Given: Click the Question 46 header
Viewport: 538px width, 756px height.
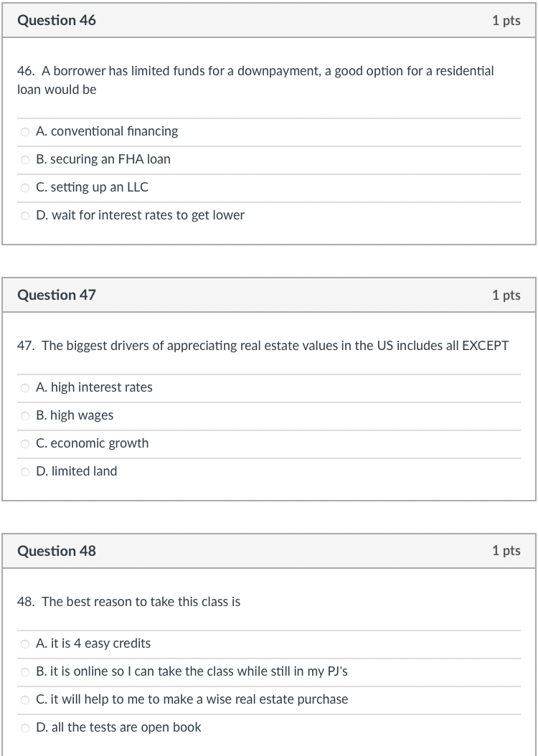Looking at the screenshot, I should pos(57,20).
